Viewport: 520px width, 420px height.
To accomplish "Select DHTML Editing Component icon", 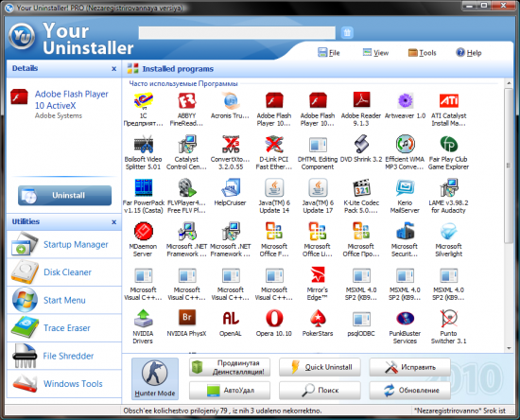I will click(318, 145).
